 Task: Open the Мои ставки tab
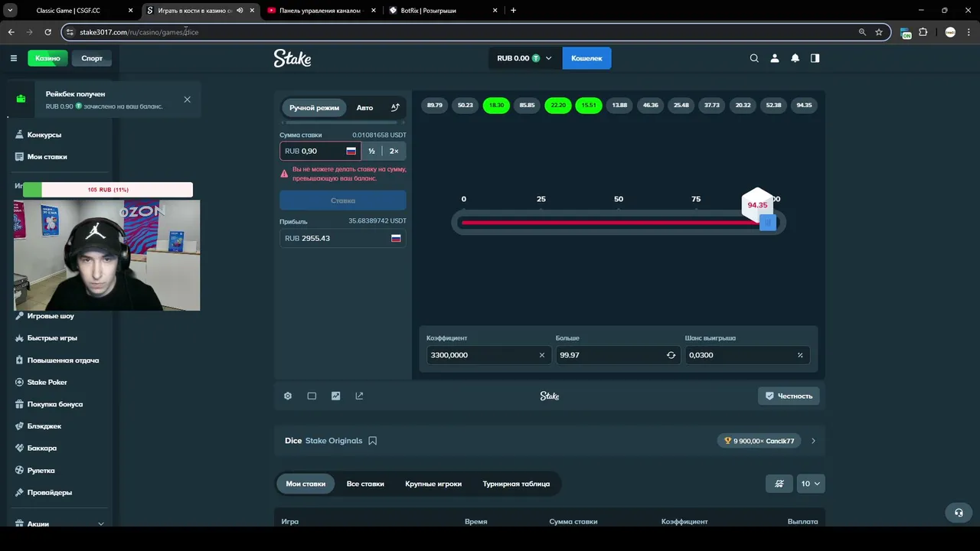click(305, 484)
